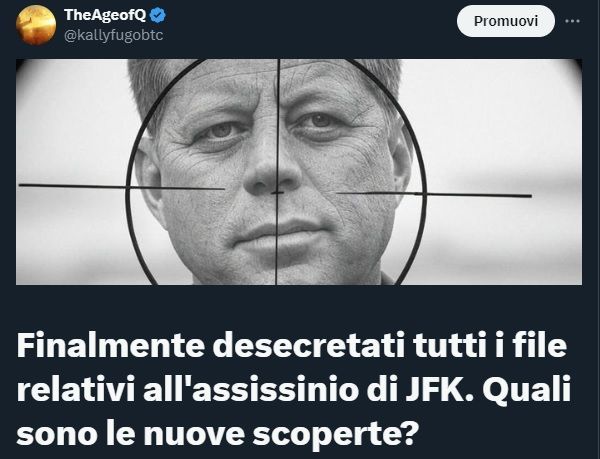Open the TheAgeofQ display name link
The image size is (600, 459).
[105, 15]
